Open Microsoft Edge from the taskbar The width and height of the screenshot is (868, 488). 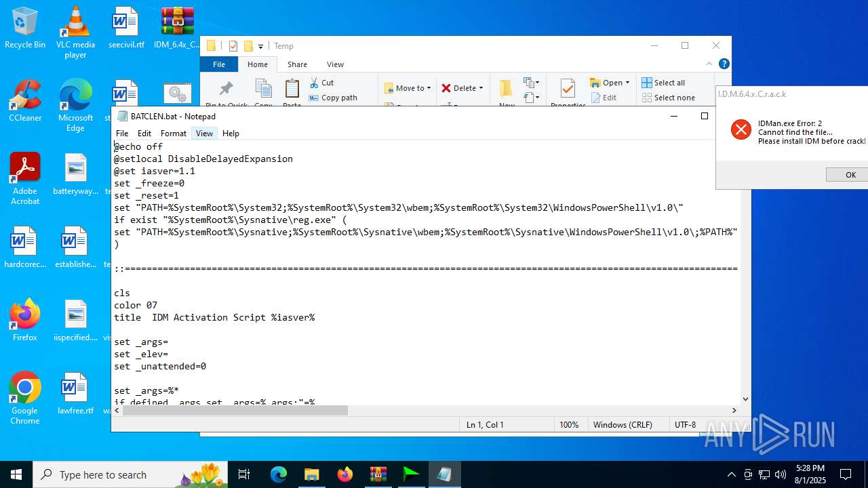click(x=279, y=474)
